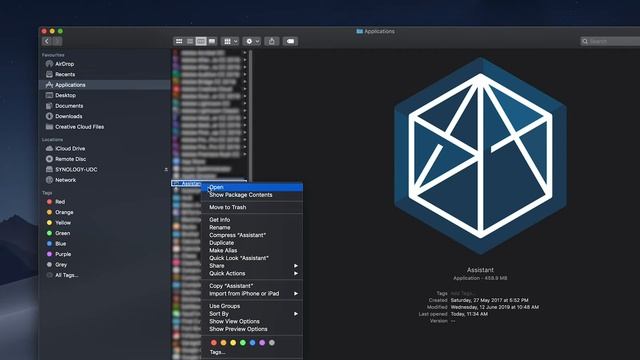Switch to gallery view in toolbar
Screen dimensions: 640x360
coord(212,41)
